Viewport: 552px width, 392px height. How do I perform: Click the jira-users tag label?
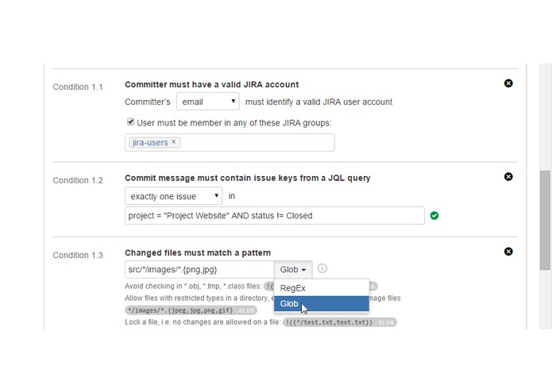tap(150, 142)
